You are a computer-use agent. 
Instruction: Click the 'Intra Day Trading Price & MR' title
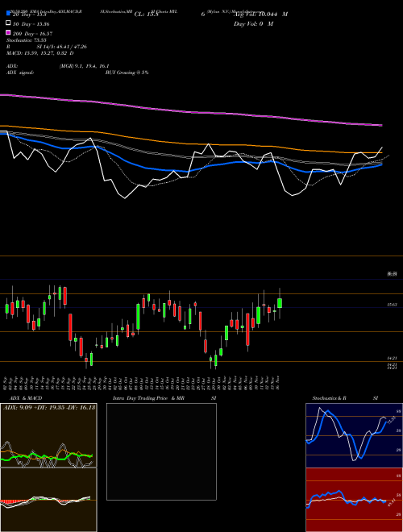tap(148, 398)
